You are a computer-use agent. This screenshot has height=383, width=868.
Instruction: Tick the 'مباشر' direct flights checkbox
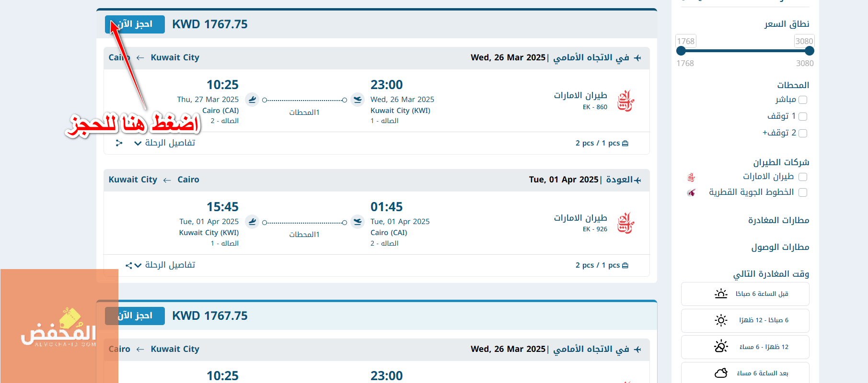[x=803, y=100]
